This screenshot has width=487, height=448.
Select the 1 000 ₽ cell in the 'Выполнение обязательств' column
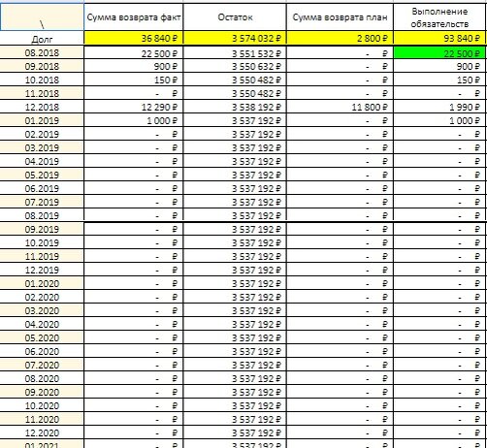(439, 120)
